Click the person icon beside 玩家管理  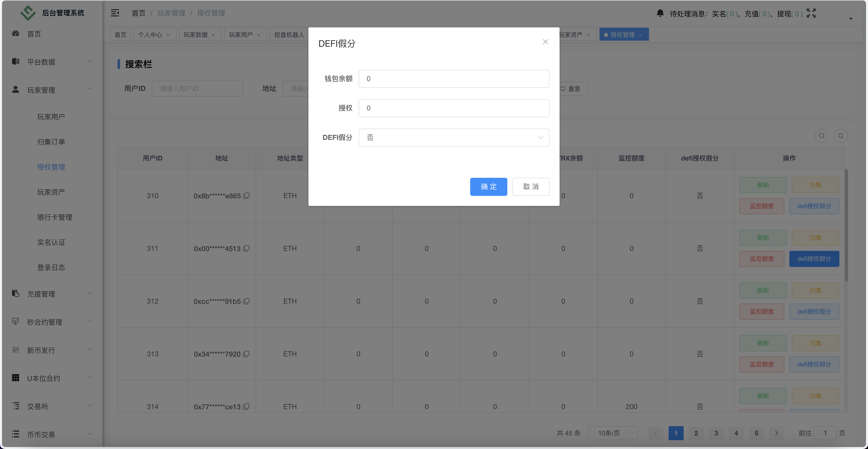click(16, 90)
